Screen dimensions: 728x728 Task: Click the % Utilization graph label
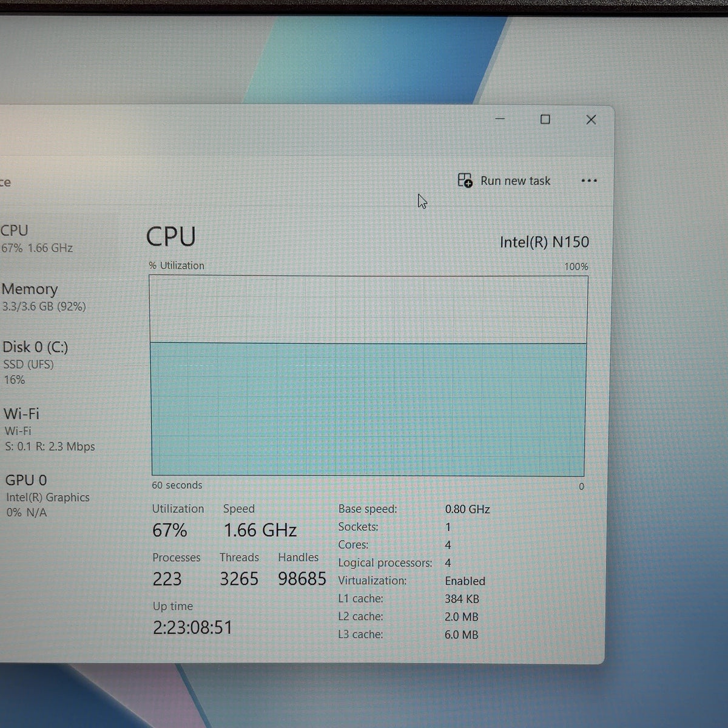tap(177, 266)
